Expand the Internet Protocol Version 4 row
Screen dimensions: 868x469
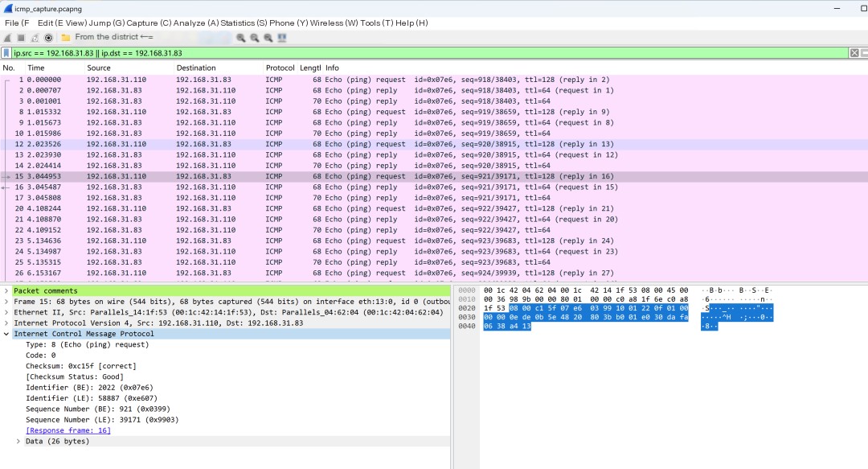coord(6,323)
